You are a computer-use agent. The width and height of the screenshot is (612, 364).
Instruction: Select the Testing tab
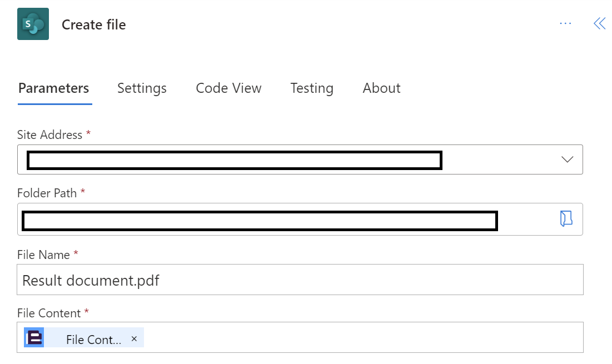point(311,88)
